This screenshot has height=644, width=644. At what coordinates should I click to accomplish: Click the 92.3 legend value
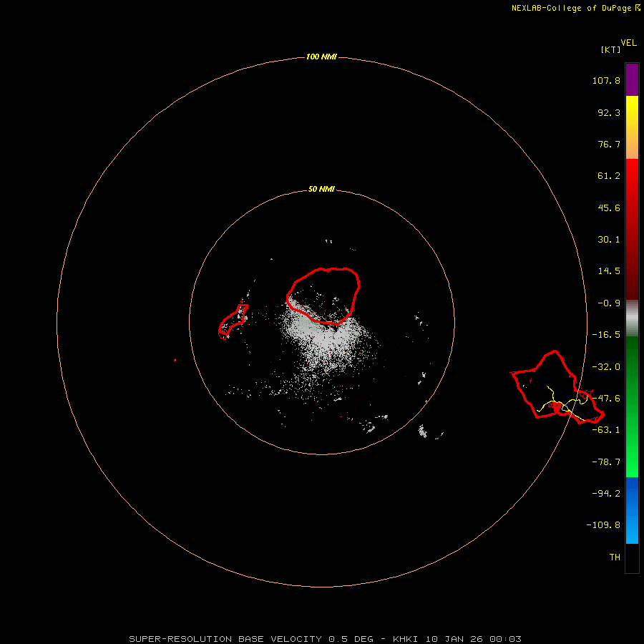pos(609,113)
